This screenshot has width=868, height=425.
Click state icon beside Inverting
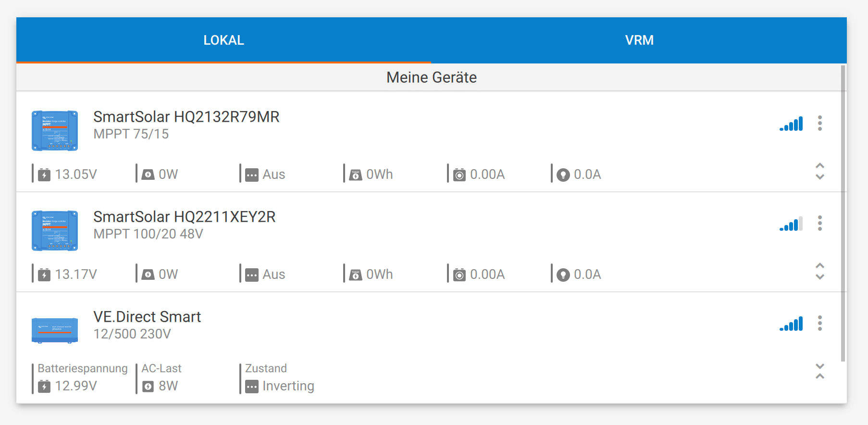coord(252,386)
